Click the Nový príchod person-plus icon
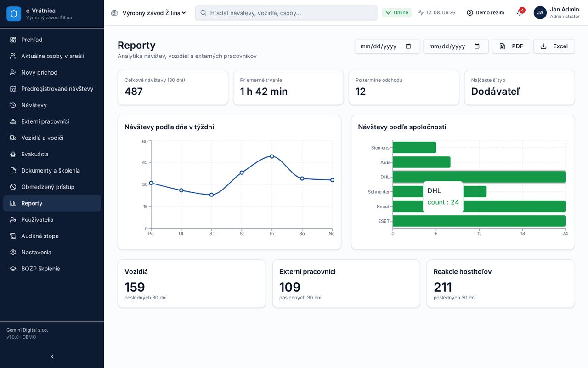Viewport: 588px width, 368px height. coord(13,72)
